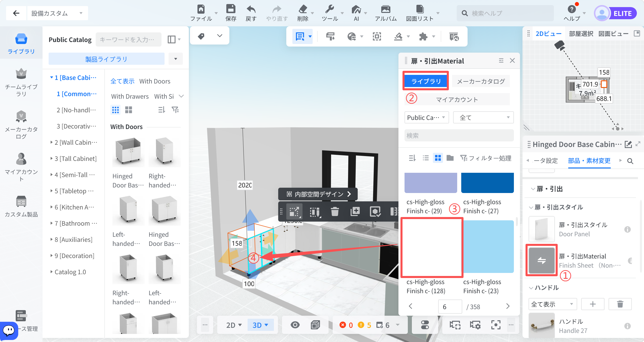Select the cs-High-gloss Finish c- (29) lavender swatch

tap(431, 183)
